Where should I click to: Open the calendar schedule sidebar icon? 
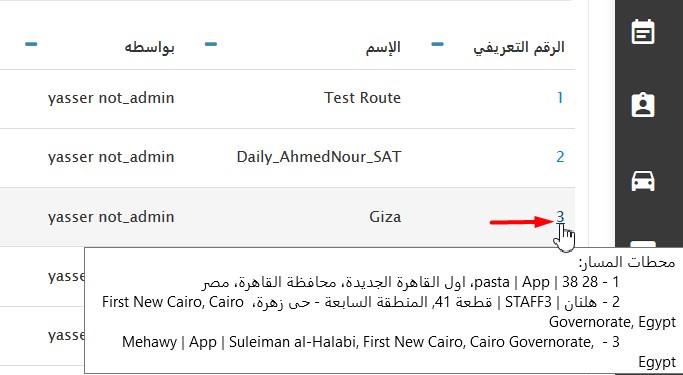pos(642,32)
